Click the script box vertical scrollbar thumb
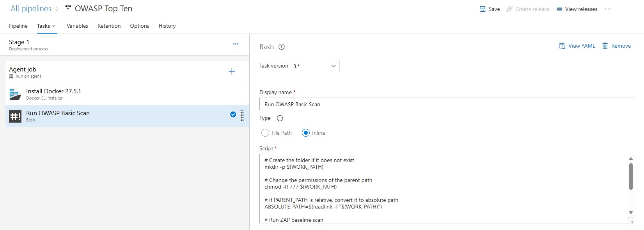This screenshot has width=644, height=230. tap(631, 176)
